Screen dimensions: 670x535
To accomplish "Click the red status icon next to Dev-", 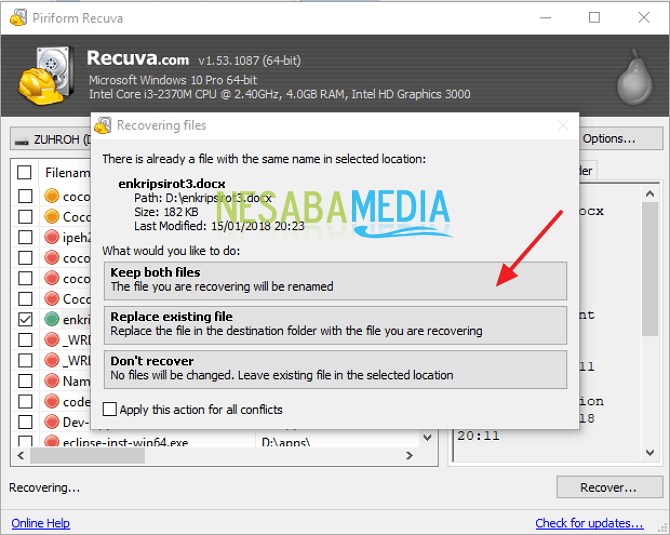I will coord(52,421).
